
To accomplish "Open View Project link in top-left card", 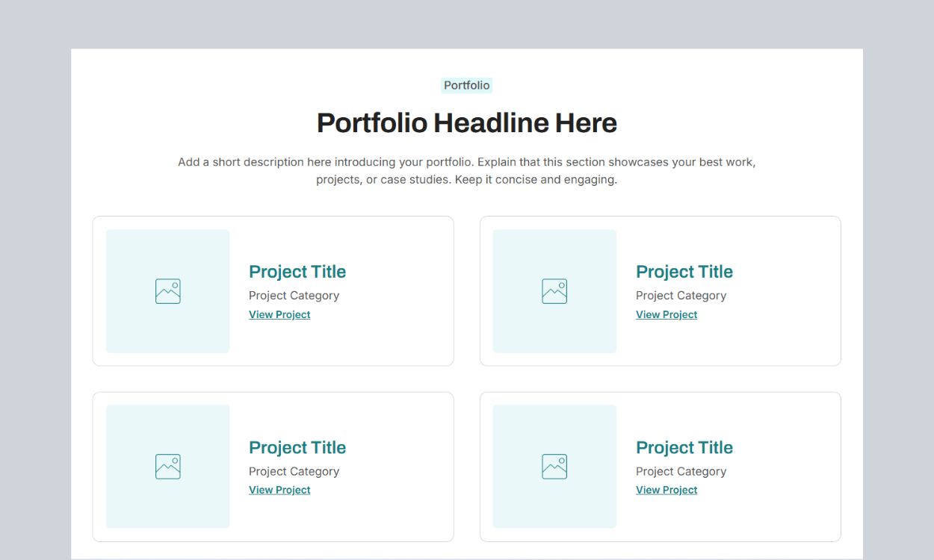I will point(279,315).
